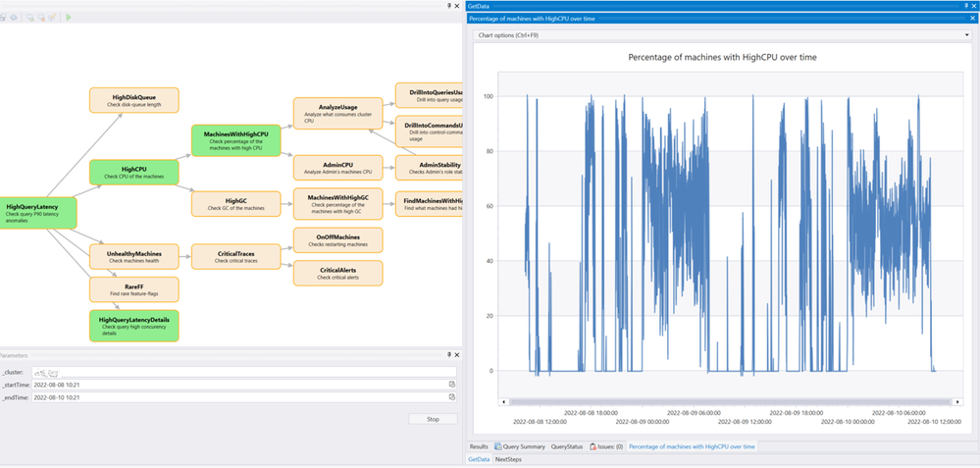Screen dimensions: 980x468
Task: Click the eye view icon in toolbar
Action: tap(14, 17)
